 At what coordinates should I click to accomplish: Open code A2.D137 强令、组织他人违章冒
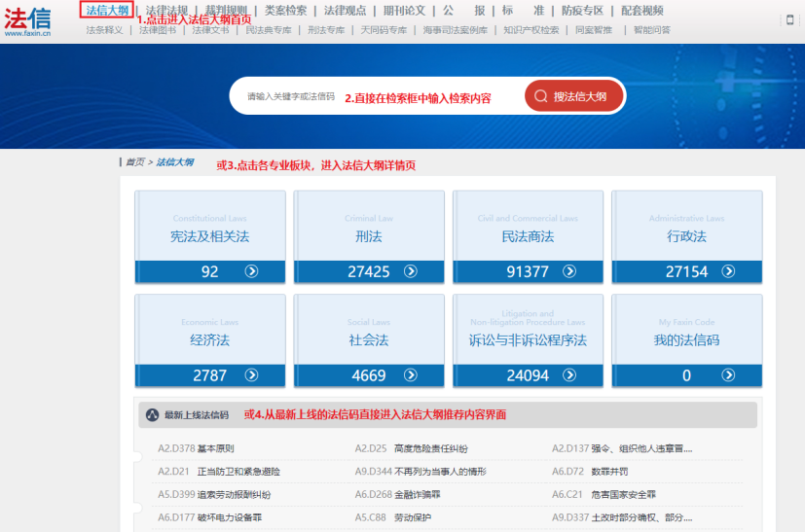(622, 448)
